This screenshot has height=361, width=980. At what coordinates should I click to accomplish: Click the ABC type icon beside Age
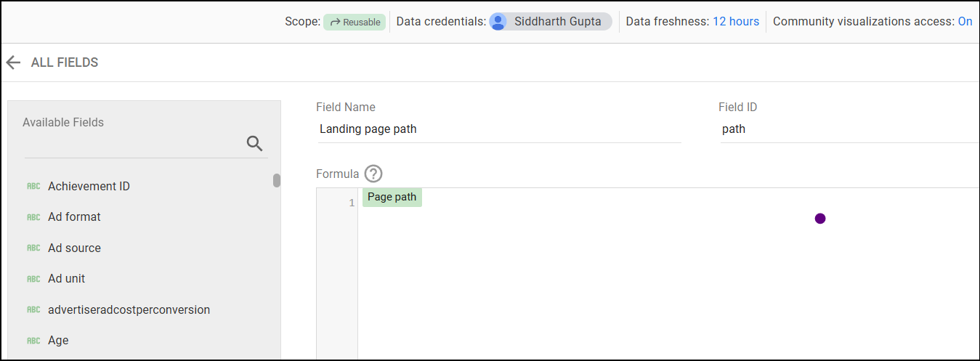click(x=33, y=341)
